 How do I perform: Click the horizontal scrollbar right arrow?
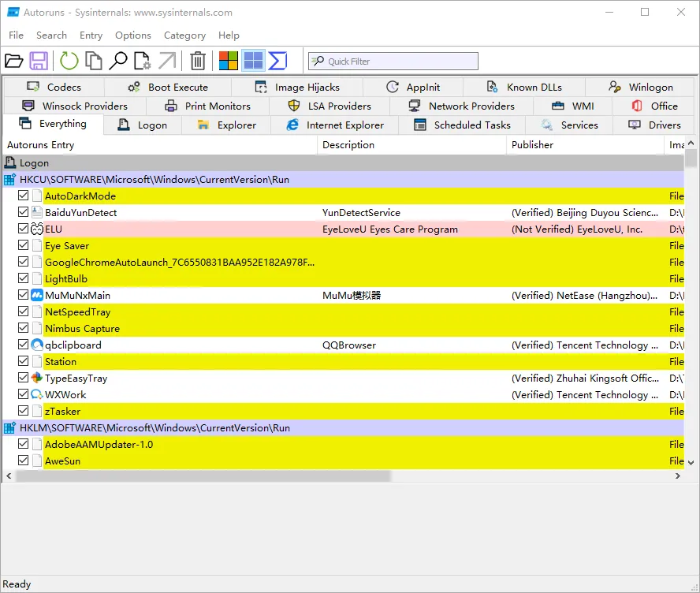pos(678,476)
